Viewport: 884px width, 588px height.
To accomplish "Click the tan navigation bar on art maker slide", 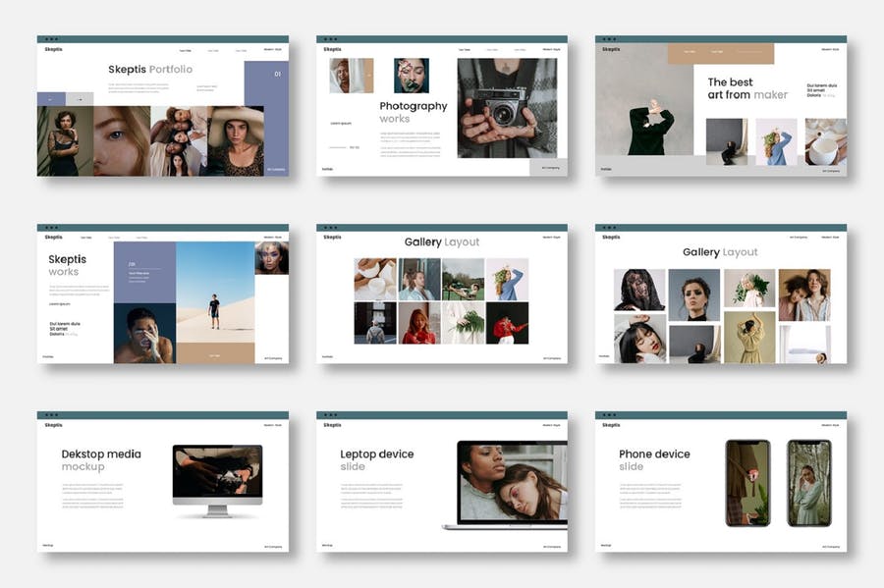I will coord(721,54).
